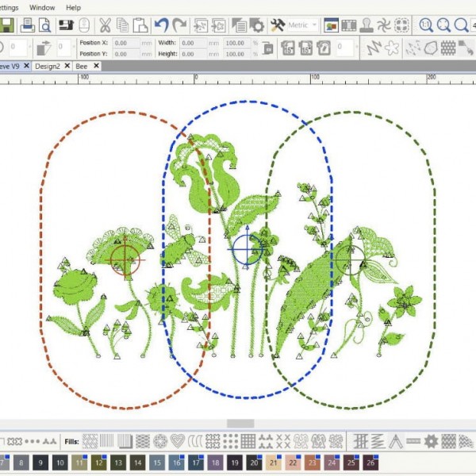Pick thread color swatch 13
The width and height of the screenshot is (476, 476).
[118, 462]
